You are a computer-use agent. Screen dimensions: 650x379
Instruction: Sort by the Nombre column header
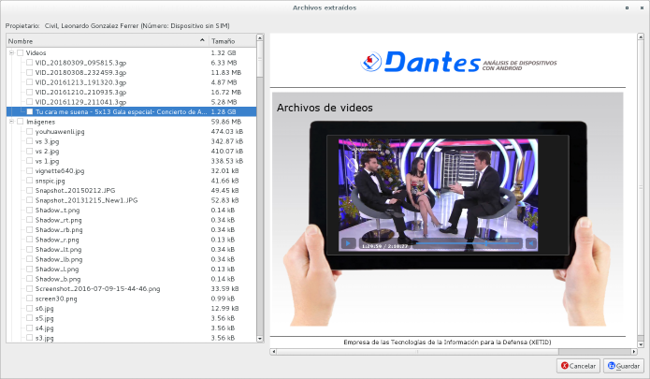point(107,41)
